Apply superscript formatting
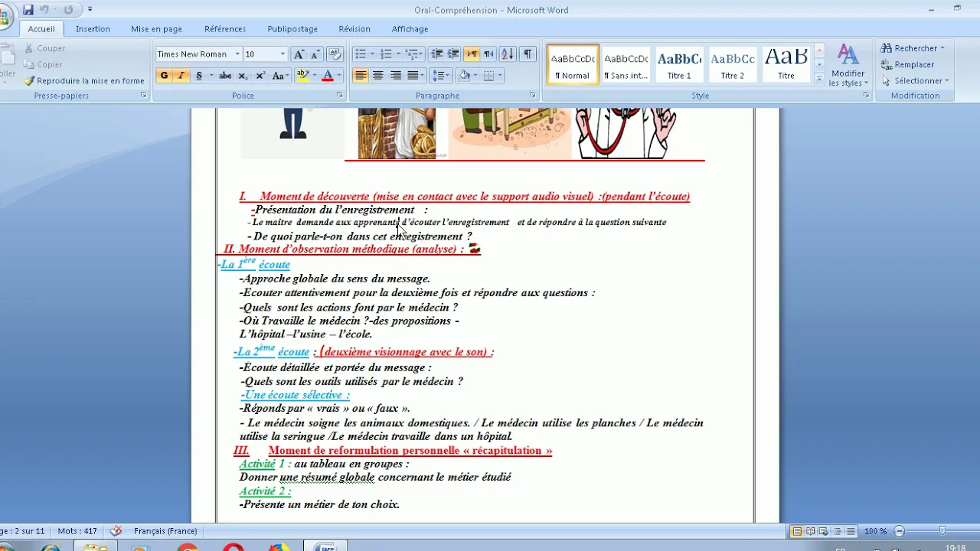 click(x=260, y=76)
